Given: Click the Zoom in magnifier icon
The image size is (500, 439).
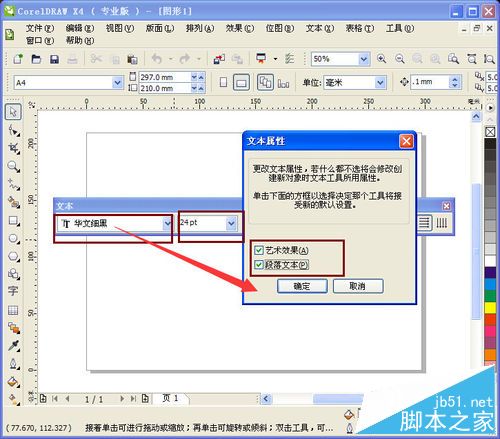Looking at the screenshot, I should point(381,59).
